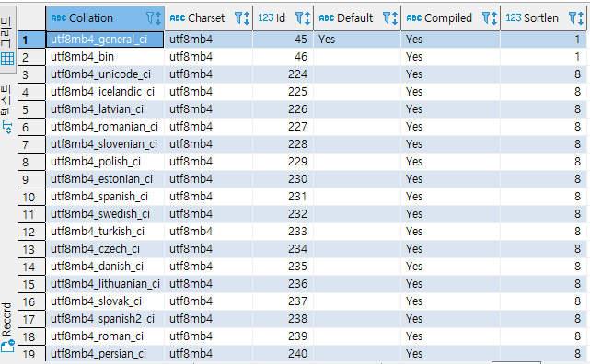Click the utf8mb4_unicode_ci cell
The height and width of the screenshot is (364, 590).
click(105, 74)
